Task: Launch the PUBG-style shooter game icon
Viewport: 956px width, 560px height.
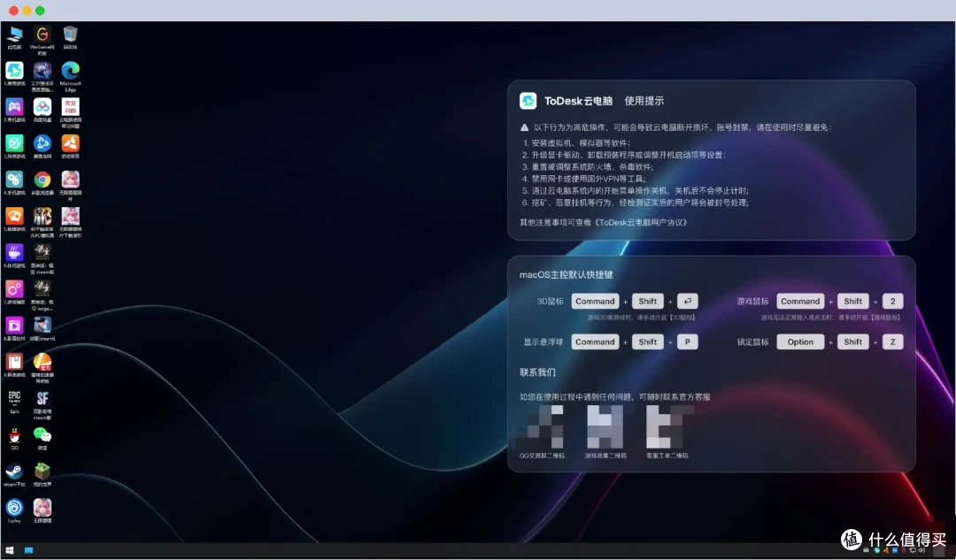Action: click(42, 217)
